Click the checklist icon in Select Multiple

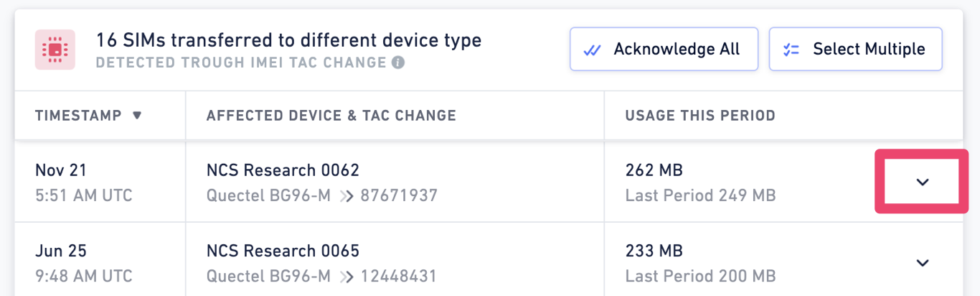[x=791, y=50]
